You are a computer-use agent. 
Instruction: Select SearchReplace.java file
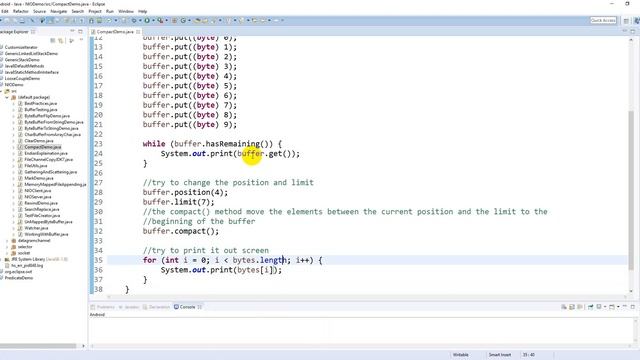point(42,209)
